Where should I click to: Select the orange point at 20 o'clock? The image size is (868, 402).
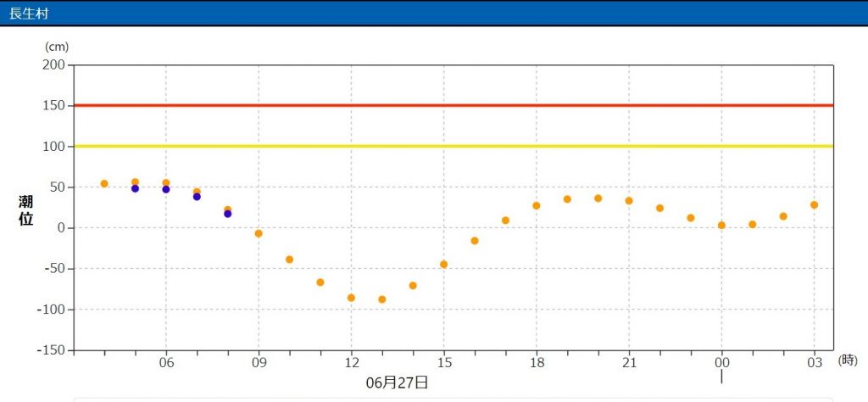[598, 198]
